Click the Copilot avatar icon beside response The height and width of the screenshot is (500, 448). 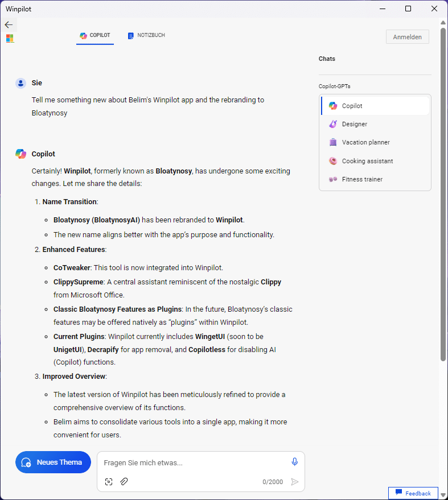click(21, 154)
